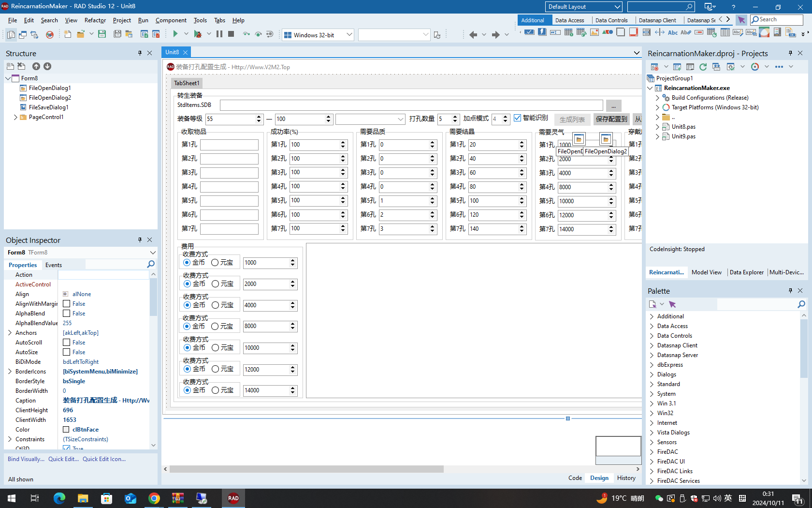Select the TStringGrid palette icon

(x=568, y=32)
